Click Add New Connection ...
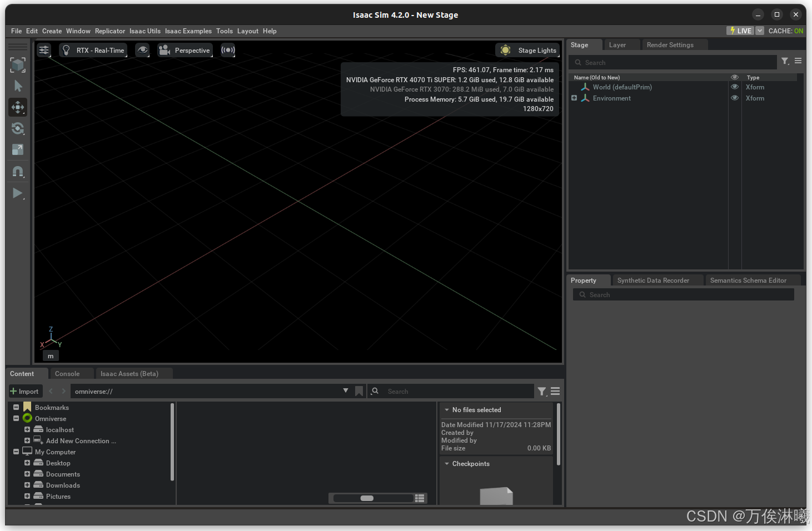The height and width of the screenshot is (531, 812). [x=81, y=441]
